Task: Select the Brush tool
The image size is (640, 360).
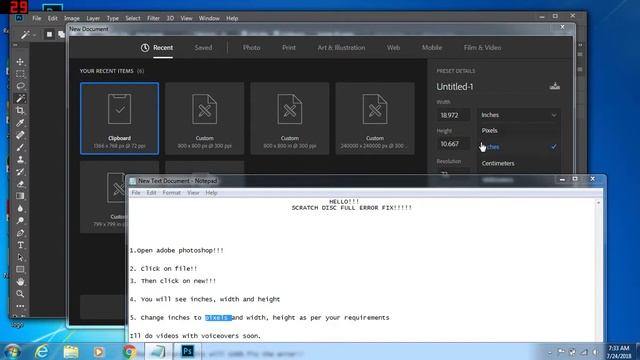Action: point(20,147)
